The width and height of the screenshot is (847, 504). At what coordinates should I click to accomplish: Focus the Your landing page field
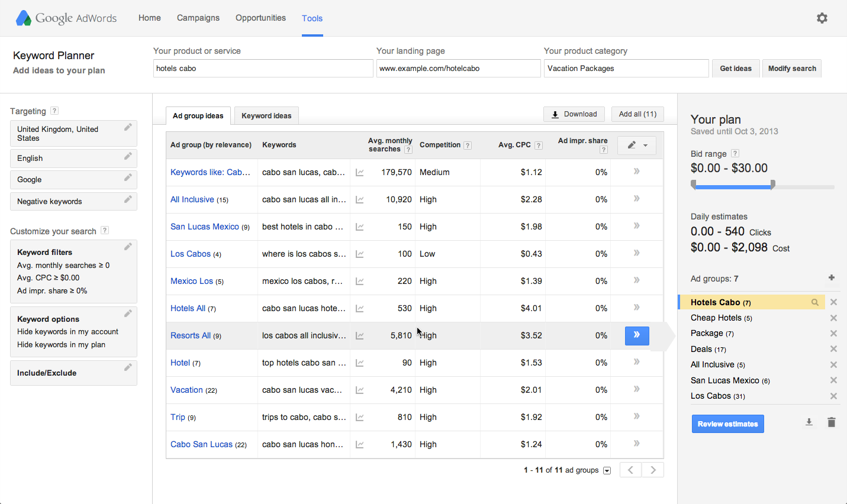458,69
